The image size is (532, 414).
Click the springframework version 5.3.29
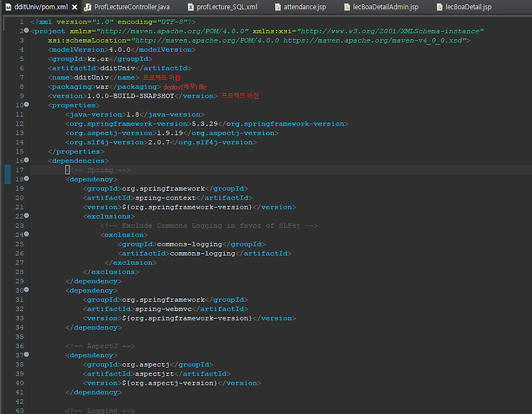point(204,124)
